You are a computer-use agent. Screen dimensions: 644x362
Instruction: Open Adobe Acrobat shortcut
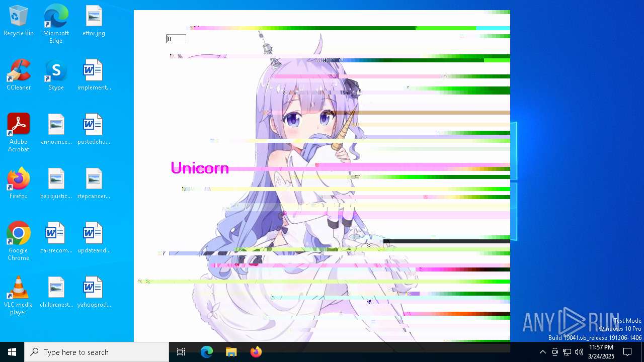(19, 133)
